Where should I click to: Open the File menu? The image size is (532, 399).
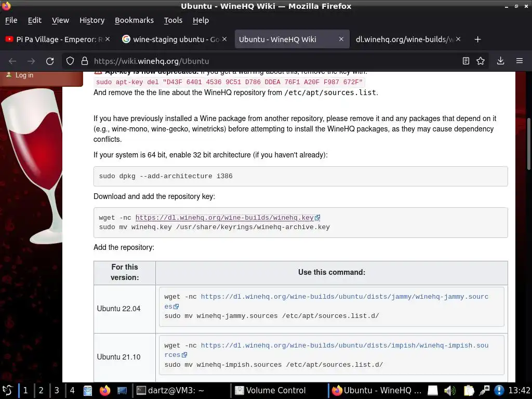pyautogui.click(x=11, y=20)
